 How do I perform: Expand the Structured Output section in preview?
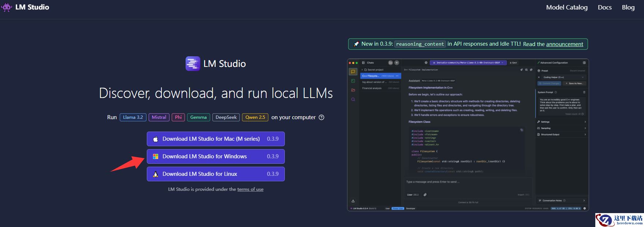(562, 135)
